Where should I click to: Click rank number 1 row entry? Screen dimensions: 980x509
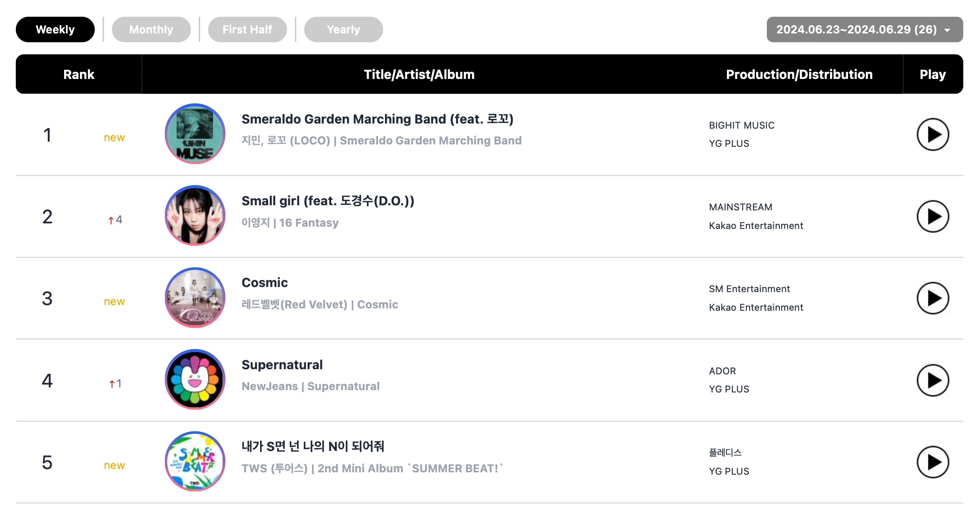tap(490, 134)
